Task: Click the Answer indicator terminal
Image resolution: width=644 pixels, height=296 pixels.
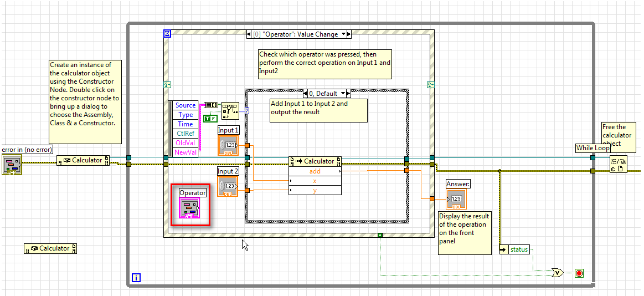Action: point(456,199)
